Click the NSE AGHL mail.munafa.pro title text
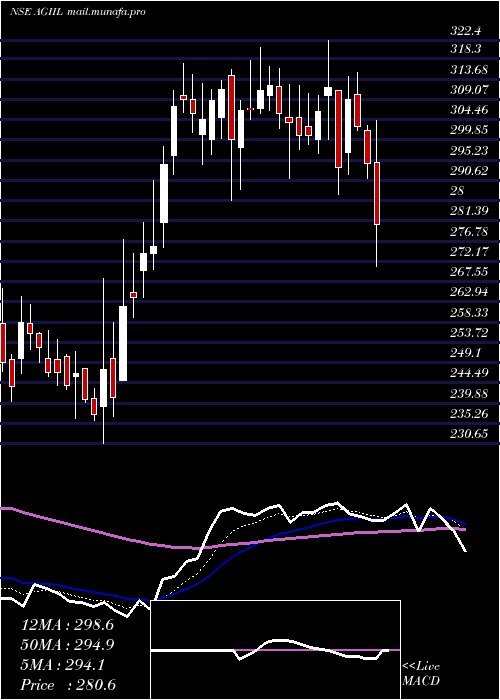The width and height of the screenshot is (500, 700). tap(77, 12)
